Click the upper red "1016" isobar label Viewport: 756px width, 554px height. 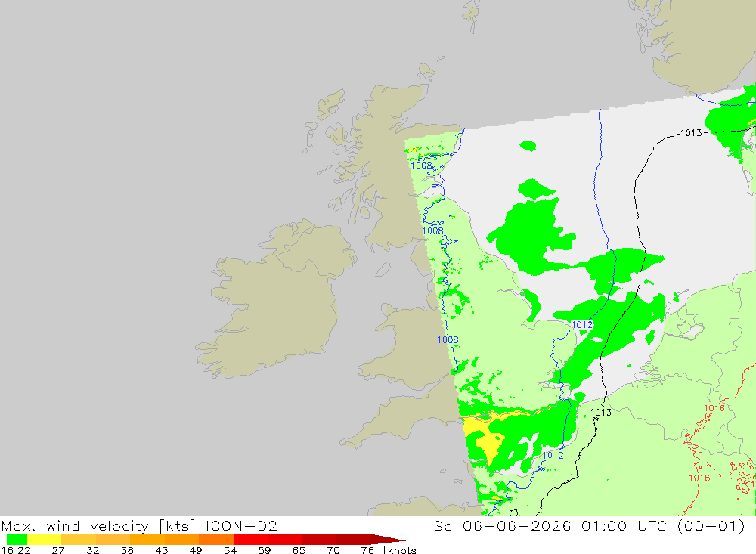tap(714, 408)
